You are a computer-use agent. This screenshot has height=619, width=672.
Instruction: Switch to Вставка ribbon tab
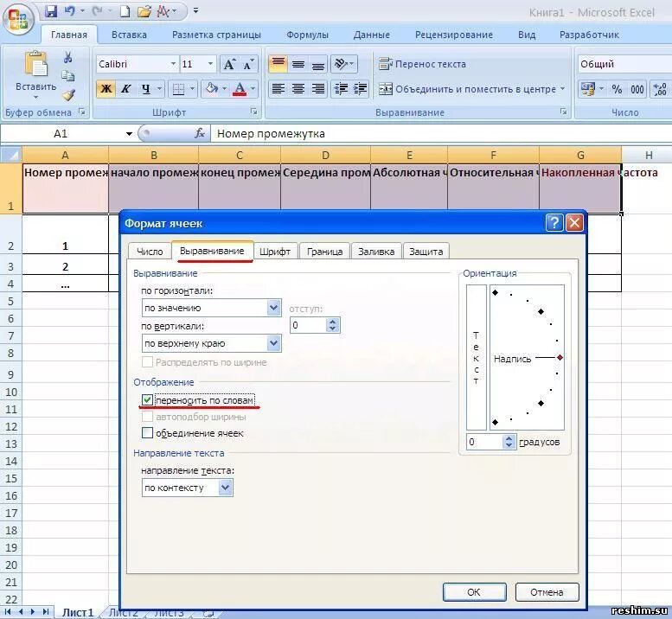point(129,35)
